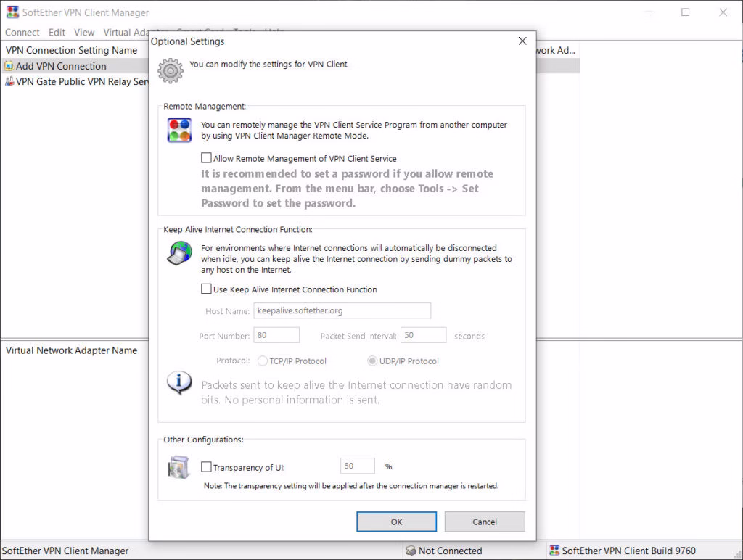Click the SoftEther VPN Client Manager status text
The width and height of the screenshot is (743, 560).
coord(65,551)
